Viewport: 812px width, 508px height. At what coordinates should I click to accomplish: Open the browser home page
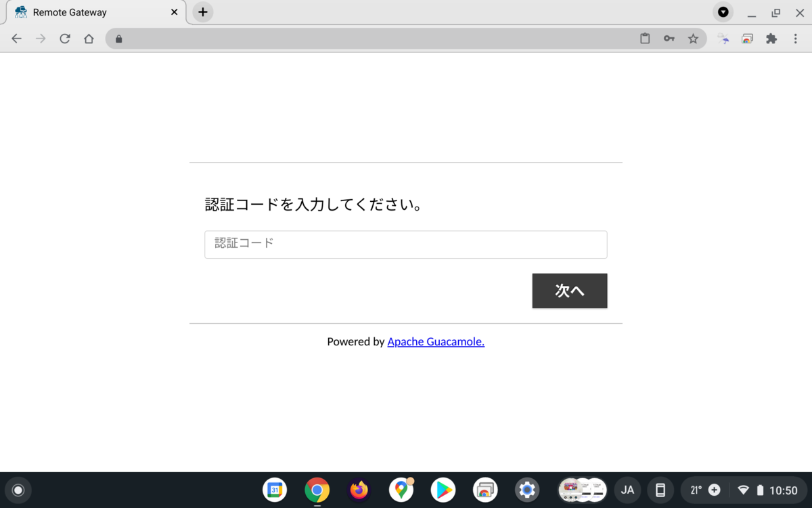tap(89, 39)
